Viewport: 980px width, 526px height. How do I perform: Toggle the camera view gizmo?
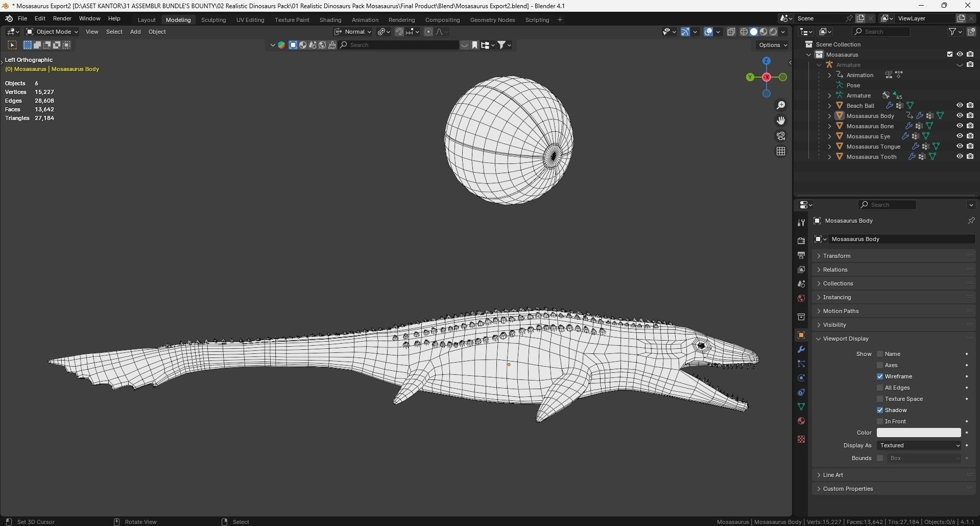781,136
